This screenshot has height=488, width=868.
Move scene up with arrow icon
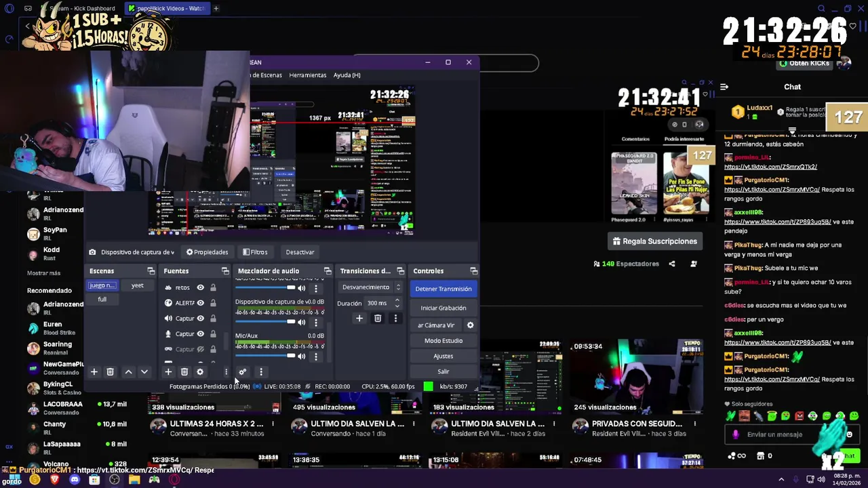click(128, 371)
